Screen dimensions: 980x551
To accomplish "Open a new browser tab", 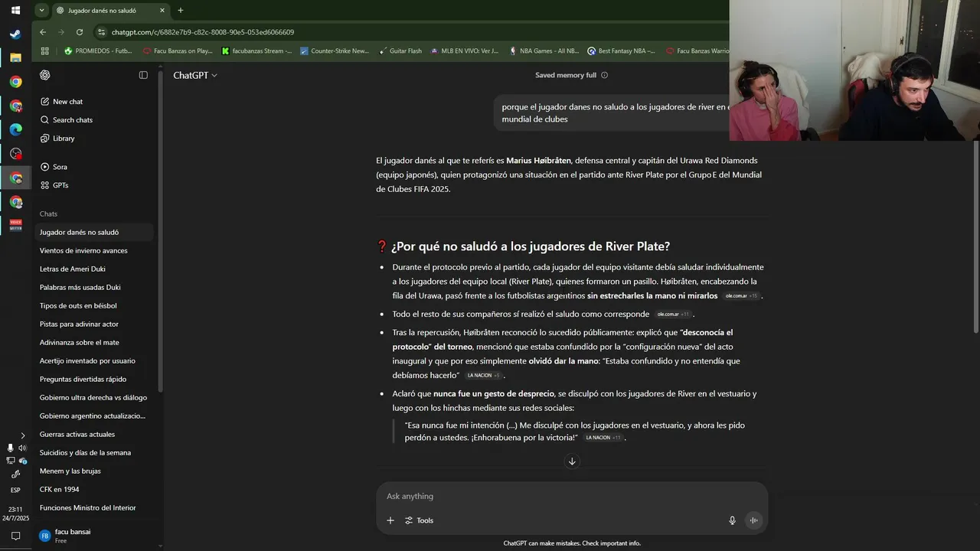I will (x=181, y=11).
